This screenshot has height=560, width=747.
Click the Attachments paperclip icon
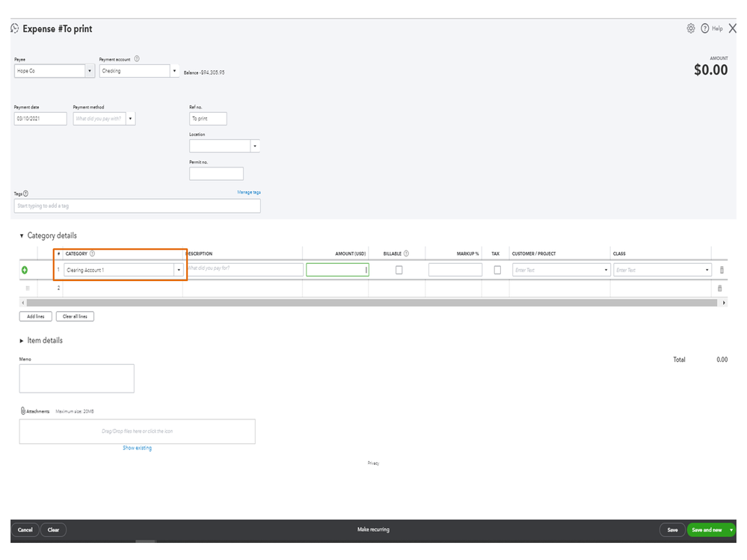pos(22,410)
